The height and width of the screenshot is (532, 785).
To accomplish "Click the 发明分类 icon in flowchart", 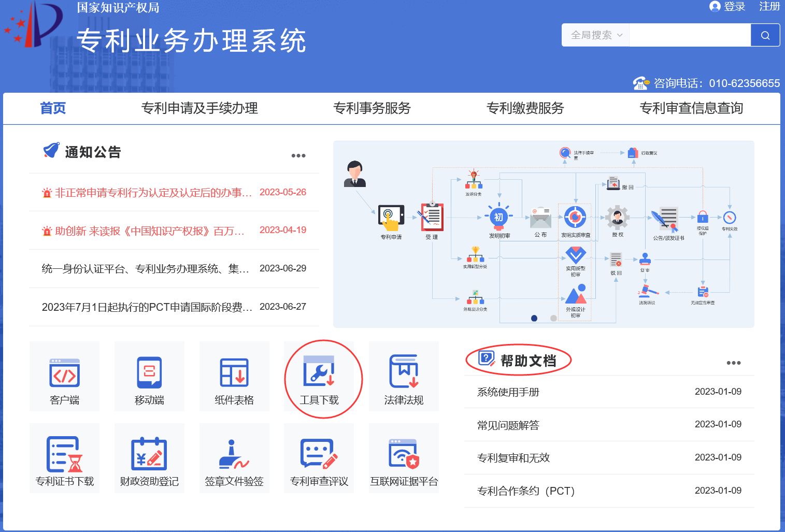I will 474,180.
